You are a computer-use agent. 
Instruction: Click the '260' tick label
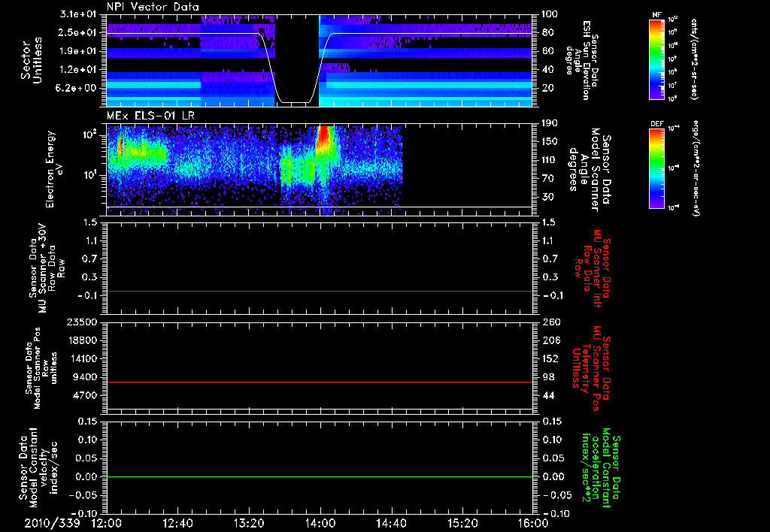550,322
